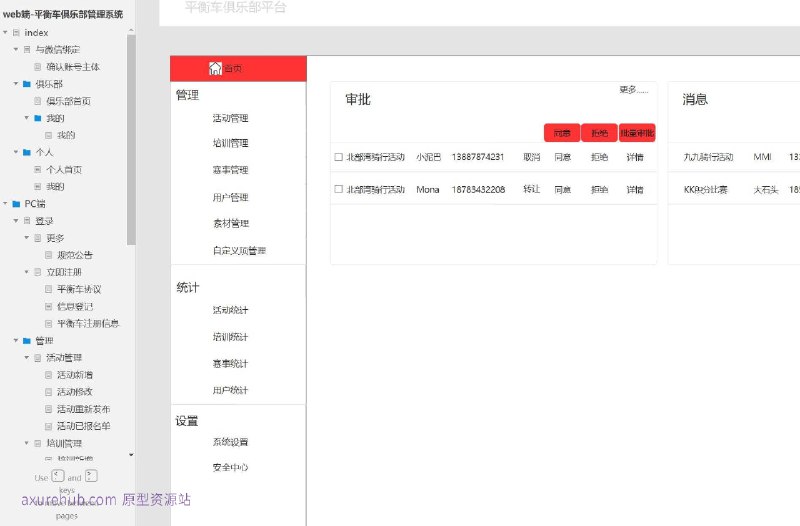Image resolution: width=800 pixels, height=526 pixels.
Task: Collapse the index tree node
Action: pos(5,32)
